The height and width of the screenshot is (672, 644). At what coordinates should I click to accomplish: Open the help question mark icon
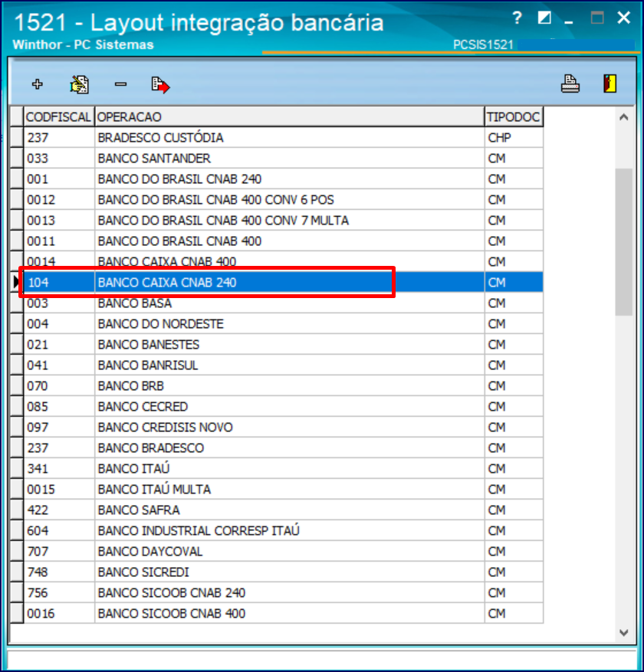click(517, 18)
